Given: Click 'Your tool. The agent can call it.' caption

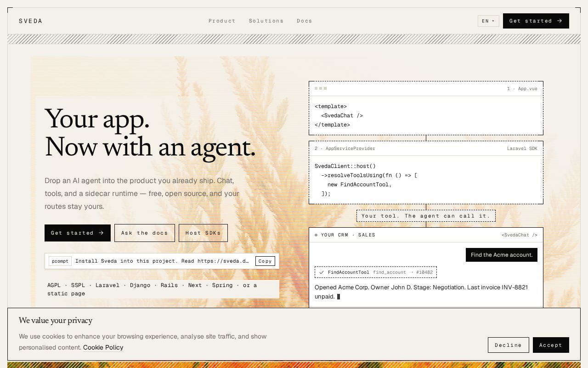Looking at the screenshot, I should (426, 216).
